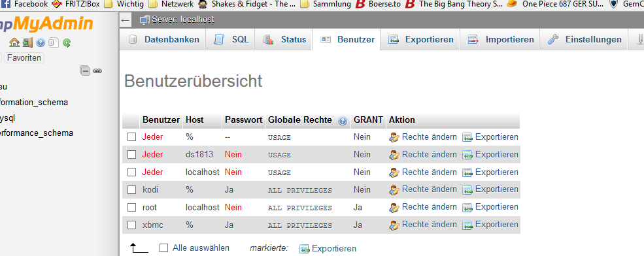Click Rechte ändern for root user

422,207
